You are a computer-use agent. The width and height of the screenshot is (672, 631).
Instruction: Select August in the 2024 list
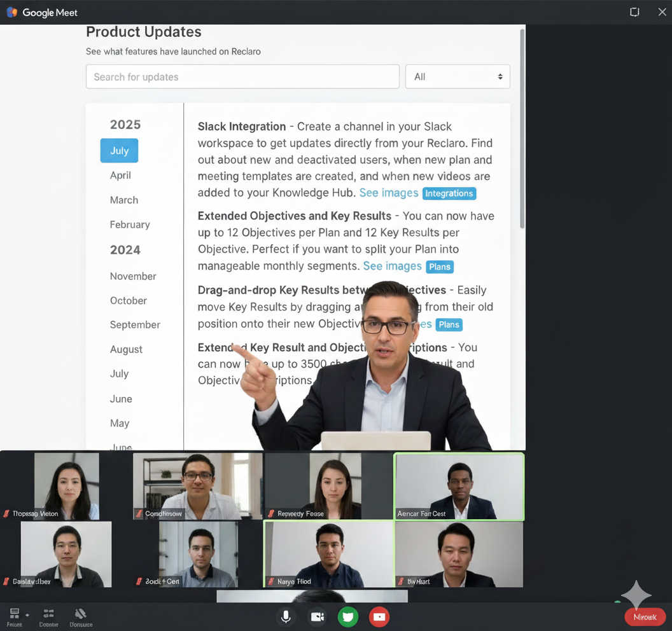[126, 349]
